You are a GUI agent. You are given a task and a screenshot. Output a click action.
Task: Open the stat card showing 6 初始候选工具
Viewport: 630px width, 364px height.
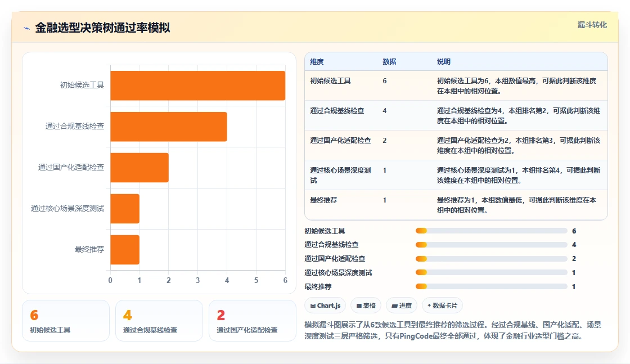(x=66, y=321)
